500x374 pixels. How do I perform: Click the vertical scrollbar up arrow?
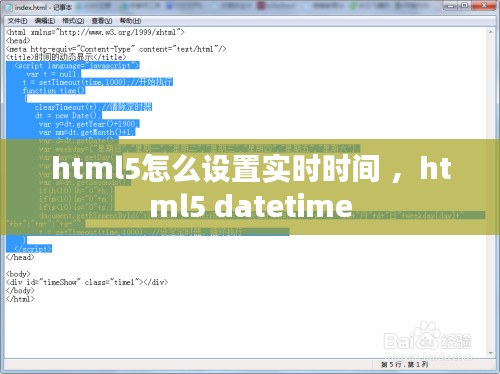[490, 32]
